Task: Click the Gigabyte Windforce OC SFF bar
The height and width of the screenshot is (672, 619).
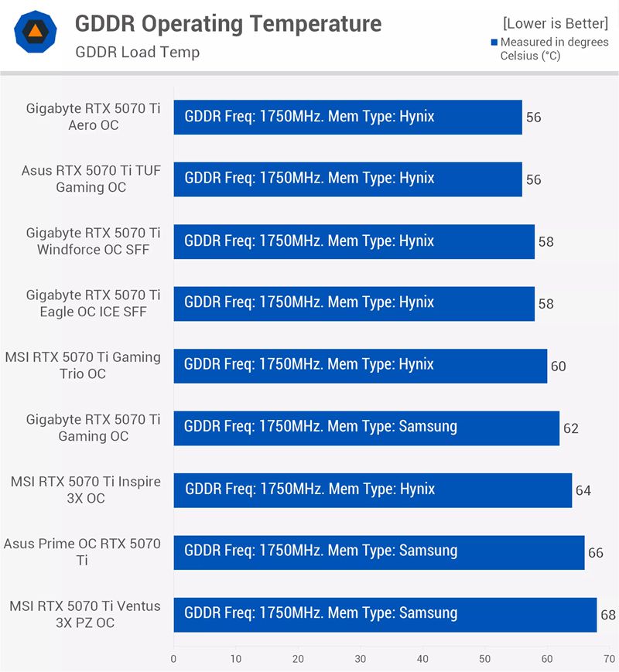Action: tap(354, 242)
